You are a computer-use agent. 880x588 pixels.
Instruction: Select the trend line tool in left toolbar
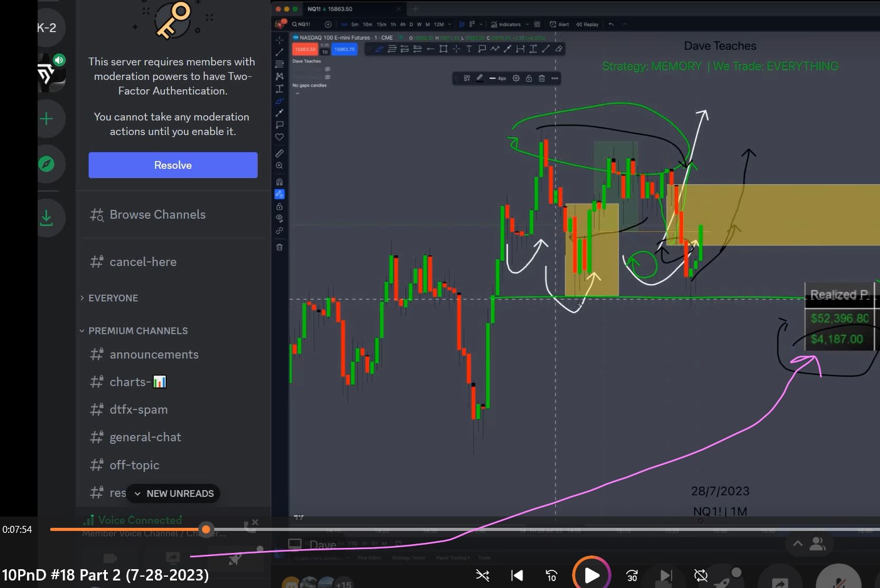click(x=280, y=52)
